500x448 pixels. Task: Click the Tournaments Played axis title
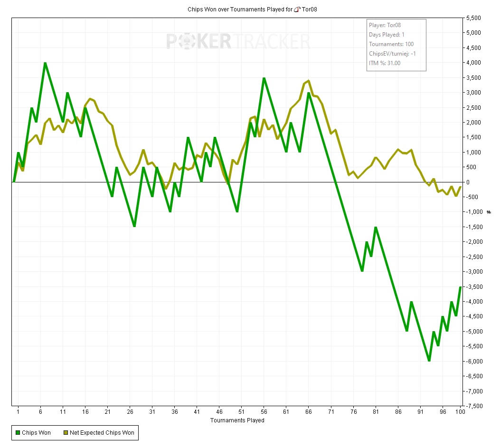[237, 420]
